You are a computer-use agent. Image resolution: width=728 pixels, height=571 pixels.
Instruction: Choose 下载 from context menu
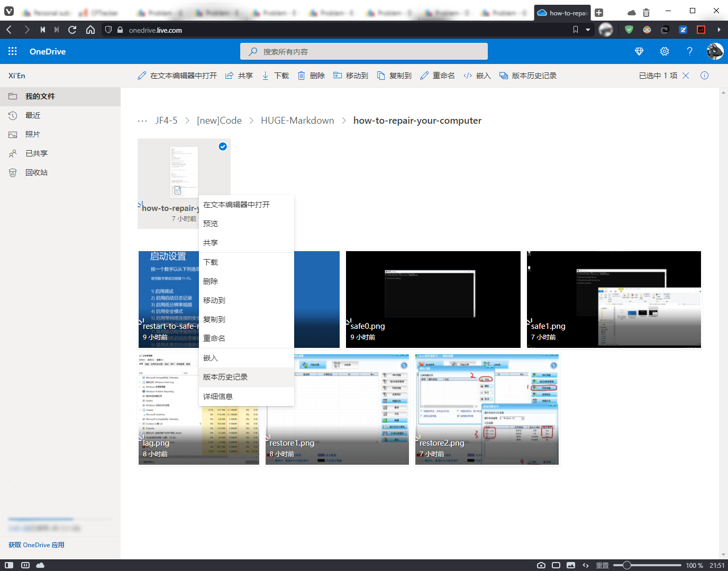pos(247,262)
